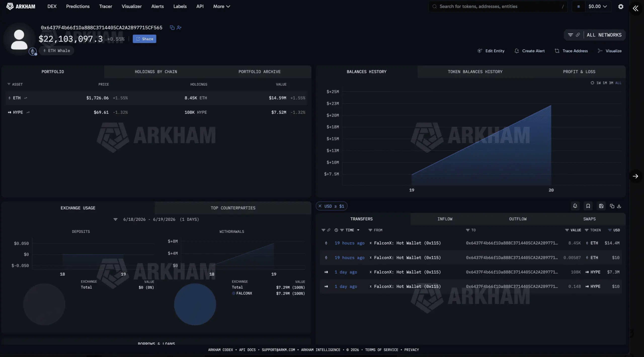644x357 pixels.
Task: Switch to the INFLOW tab
Action: 445,219
